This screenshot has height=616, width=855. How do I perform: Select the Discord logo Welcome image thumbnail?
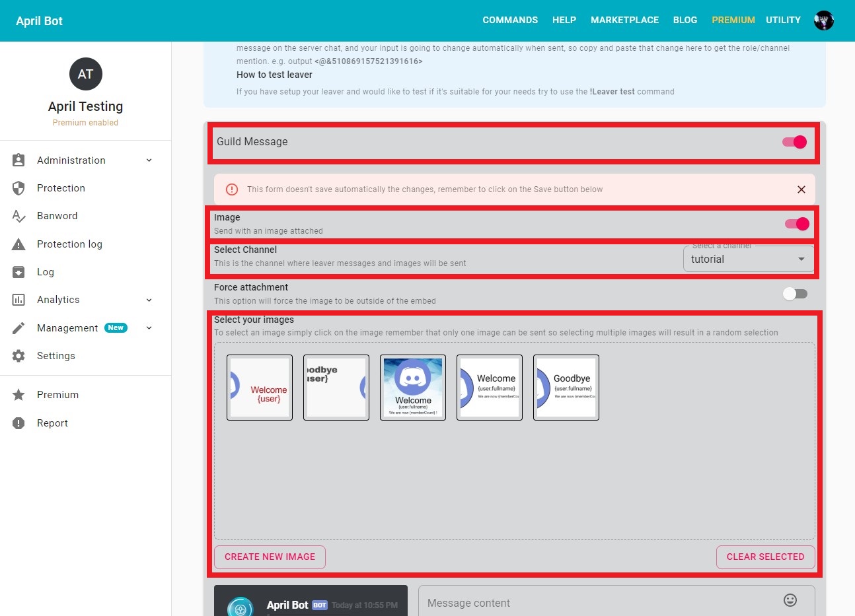[x=413, y=388]
